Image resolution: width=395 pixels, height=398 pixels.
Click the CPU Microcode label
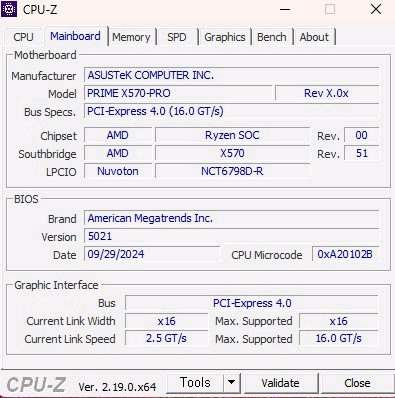click(267, 255)
